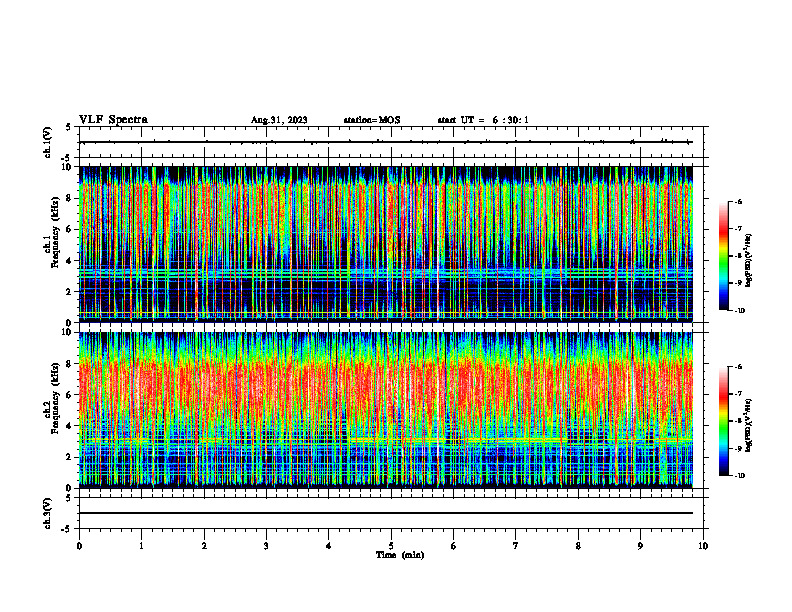Click time axis tick label "10"
This screenshot has height=612, width=792.
703,546
